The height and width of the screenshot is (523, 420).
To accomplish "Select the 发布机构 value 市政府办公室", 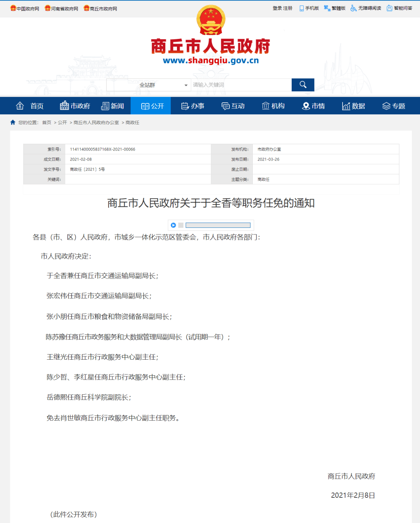I will (x=269, y=149).
